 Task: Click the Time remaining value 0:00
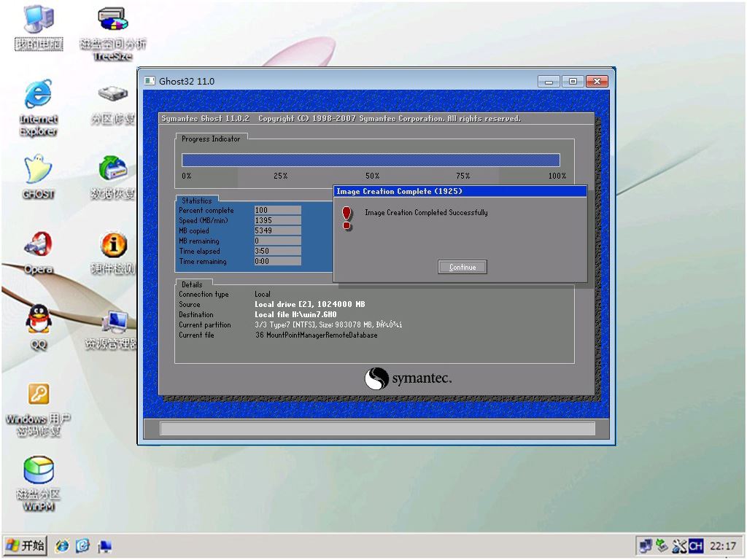pos(277,262)
